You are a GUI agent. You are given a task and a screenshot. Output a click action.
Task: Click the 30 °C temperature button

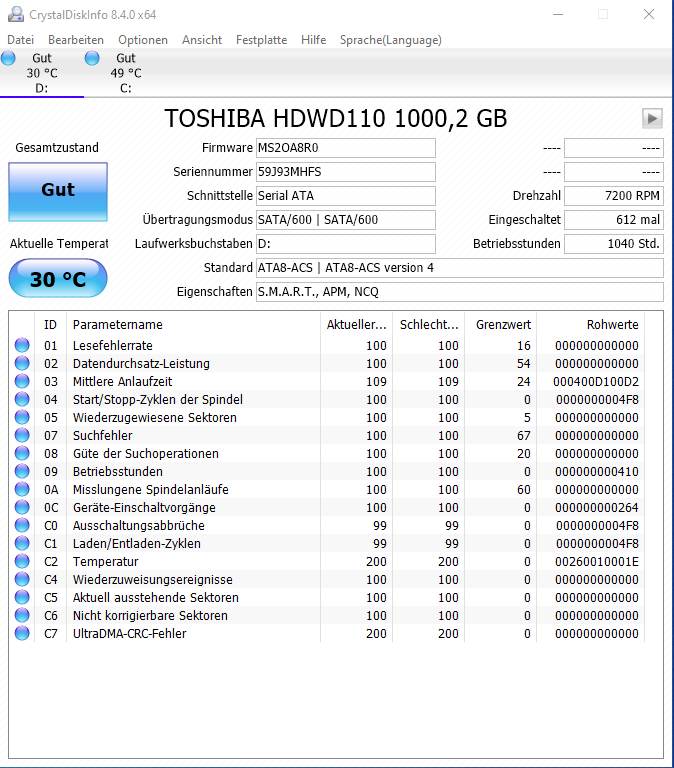(x=58, y=279)
